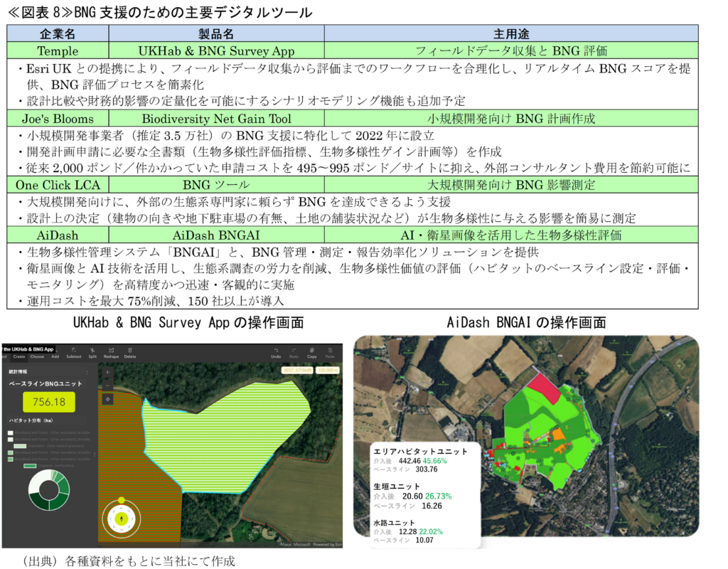Zoom in with the map plus button
728x569 pixels.
pos(107,372)
